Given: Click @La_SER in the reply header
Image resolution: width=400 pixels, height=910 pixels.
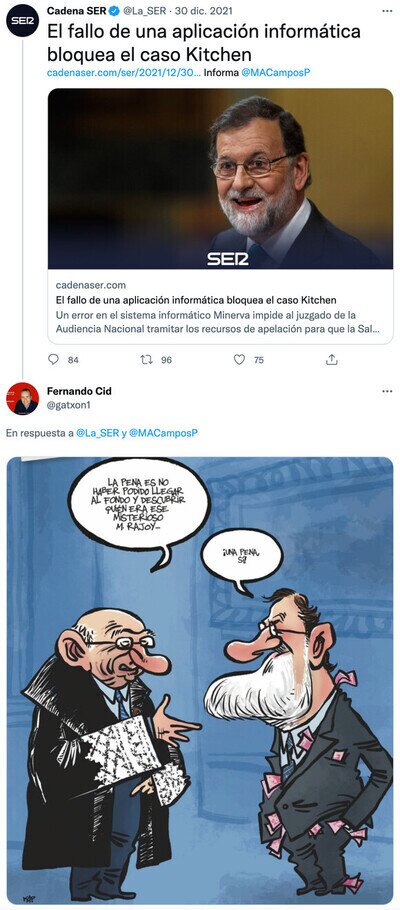Looking at the screenshot, I should pos(98,434).
